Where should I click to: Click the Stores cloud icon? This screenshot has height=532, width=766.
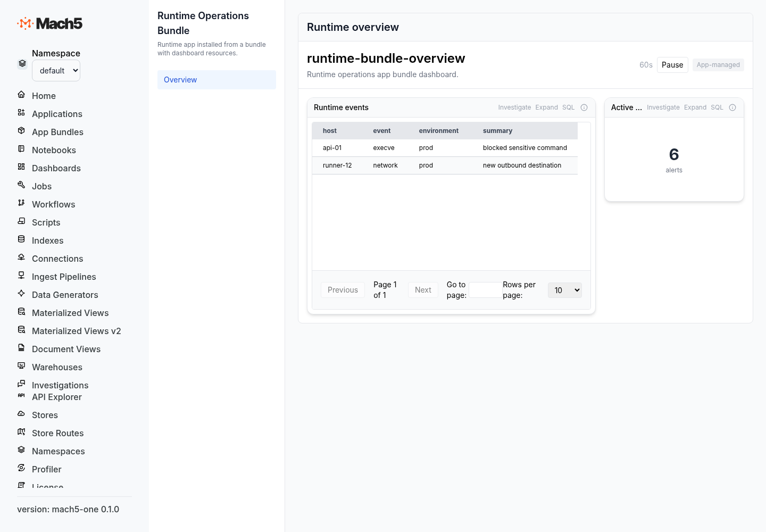[x=21, y=414]
